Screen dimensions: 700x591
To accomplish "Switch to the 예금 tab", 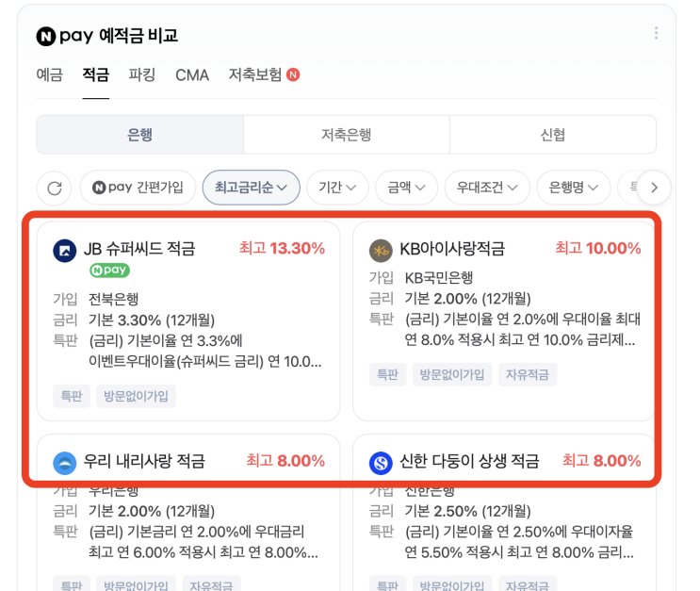I will click(x=50, y=74).
